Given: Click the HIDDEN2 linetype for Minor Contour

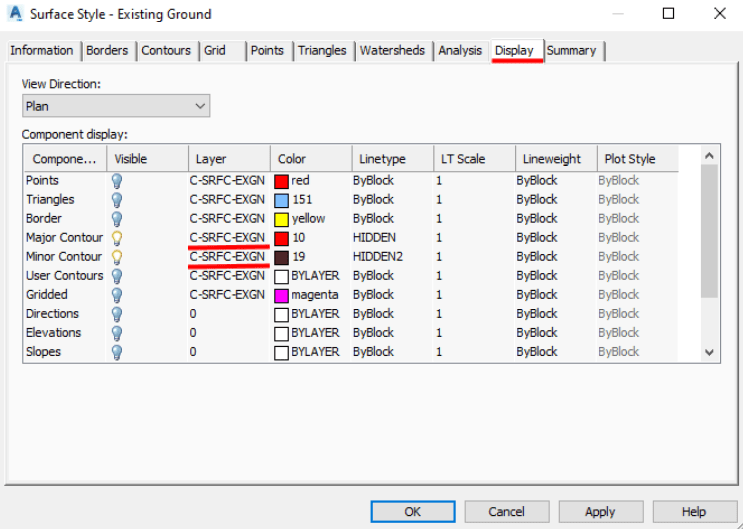Looking at the screenshot, I should pyautogui.click(x=378, y=256).
